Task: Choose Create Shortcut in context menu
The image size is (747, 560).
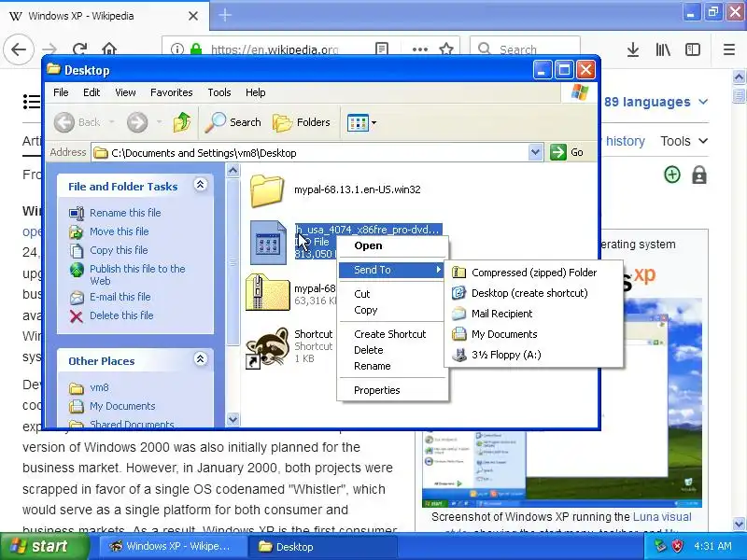Action: tap(392, 334)
